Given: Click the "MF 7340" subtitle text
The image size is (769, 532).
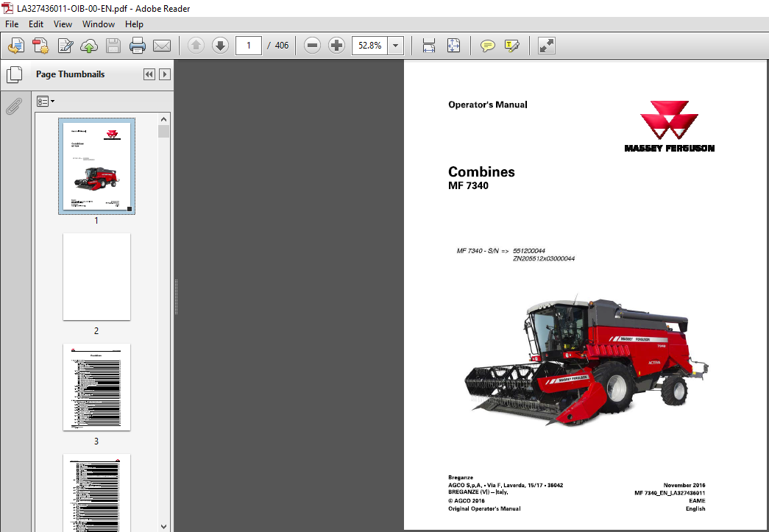Looking at the screenshot, I should click(468, 186).
